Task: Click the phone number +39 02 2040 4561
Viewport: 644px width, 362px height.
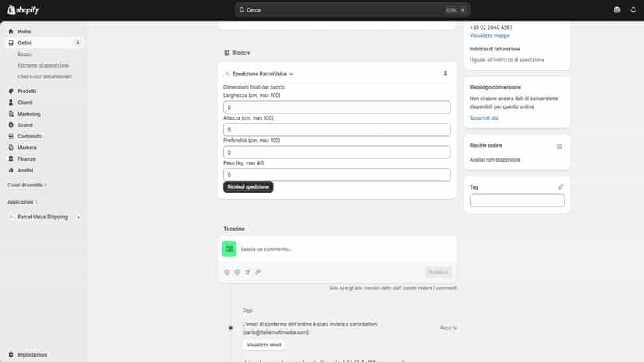Action: pyautogui.click(x=491, y=27)
